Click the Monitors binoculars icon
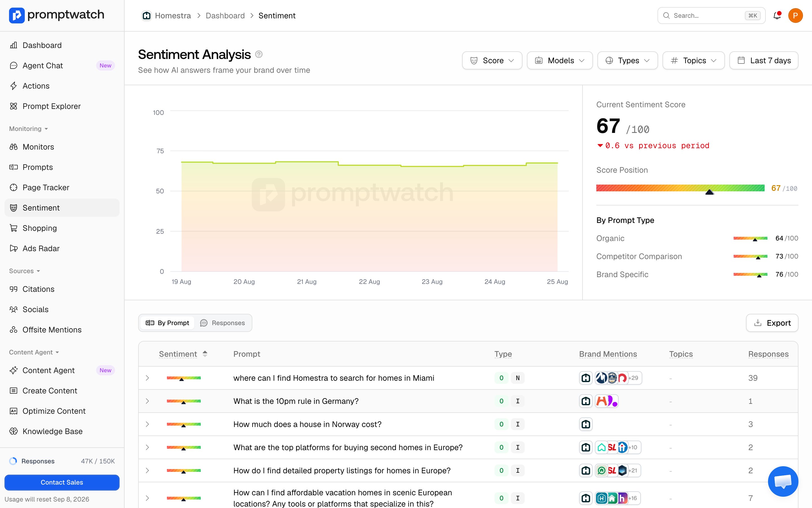812x508 pixels. coord(14,147)
